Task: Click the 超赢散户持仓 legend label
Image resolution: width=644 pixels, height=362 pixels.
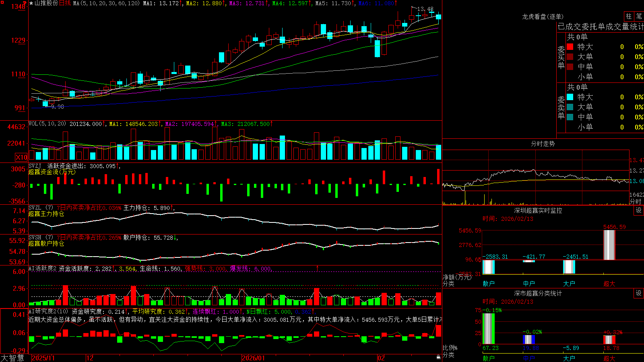Action: point(46,243)
